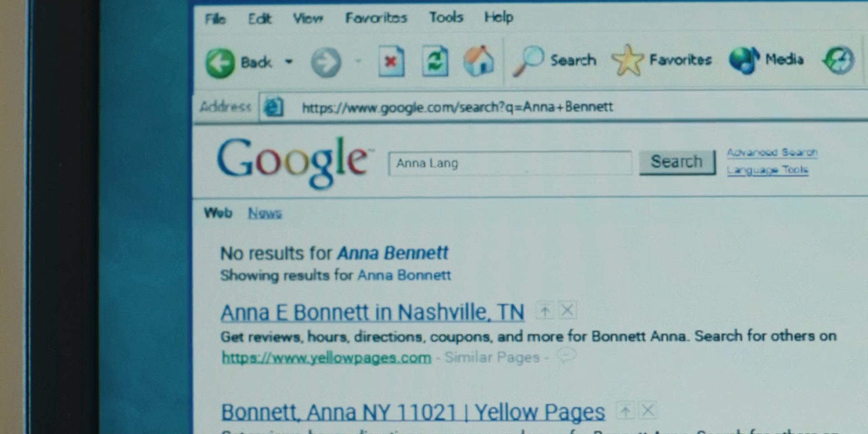Click promote arrow beside Nashville result
Viewport: 868px width, 434px height.
[x=545, y=311]
